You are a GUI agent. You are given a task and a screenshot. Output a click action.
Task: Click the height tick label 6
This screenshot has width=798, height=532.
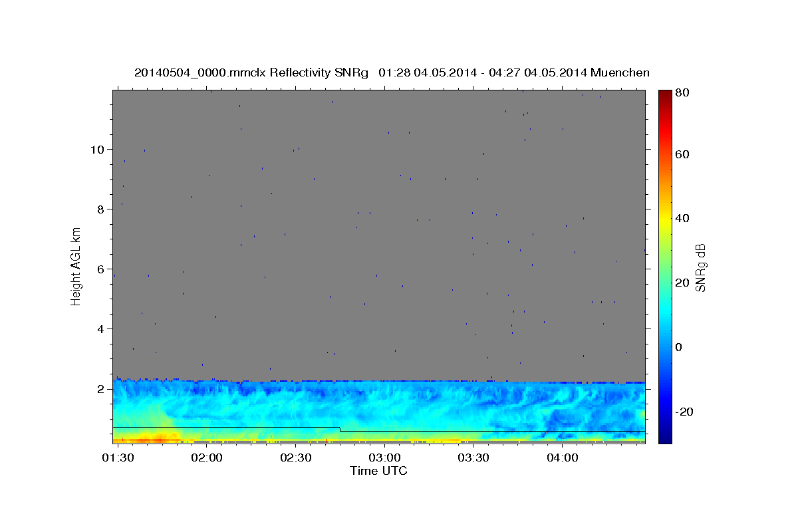[x=102, y=269]
